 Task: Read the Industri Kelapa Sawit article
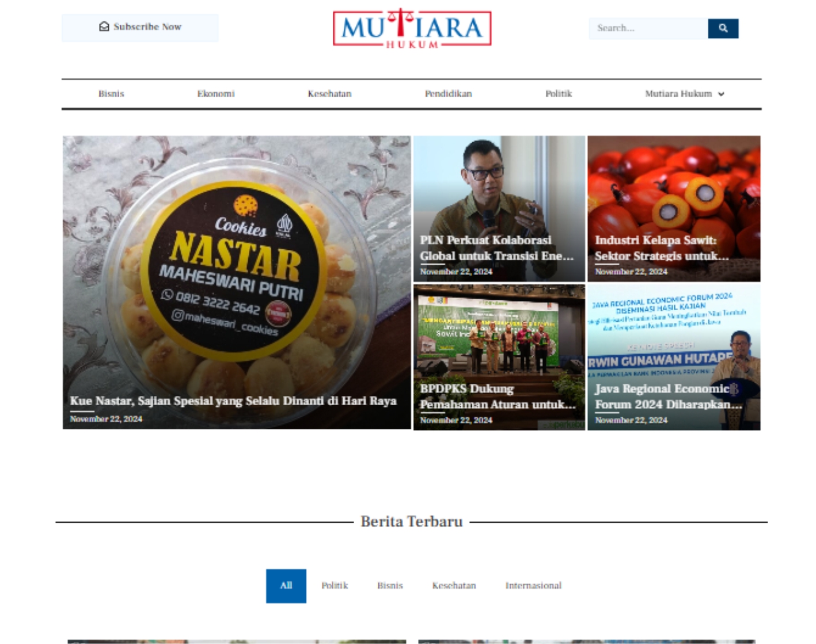point(662,248)
